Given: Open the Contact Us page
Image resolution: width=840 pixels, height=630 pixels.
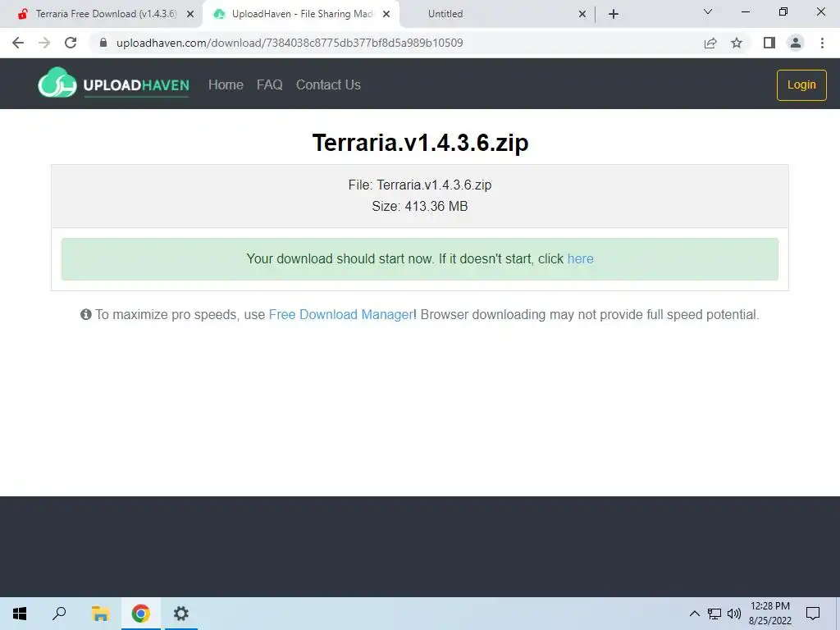Looking at the screenshot, I should 328,84.
